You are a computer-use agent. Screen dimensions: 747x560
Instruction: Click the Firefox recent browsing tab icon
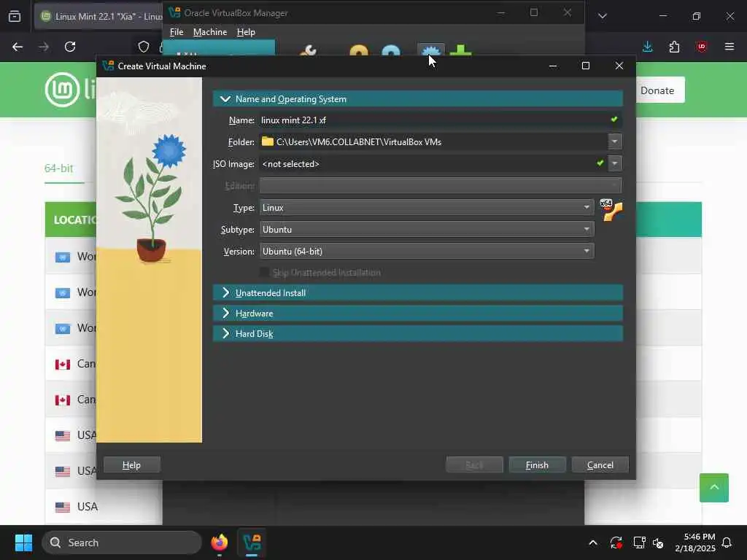pos(15,16)
